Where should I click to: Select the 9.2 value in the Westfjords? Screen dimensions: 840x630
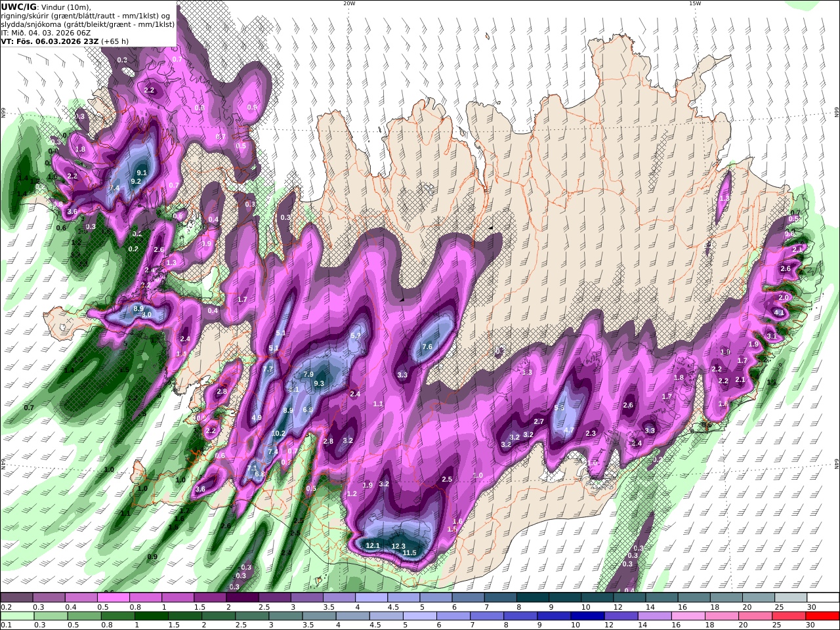136,181
